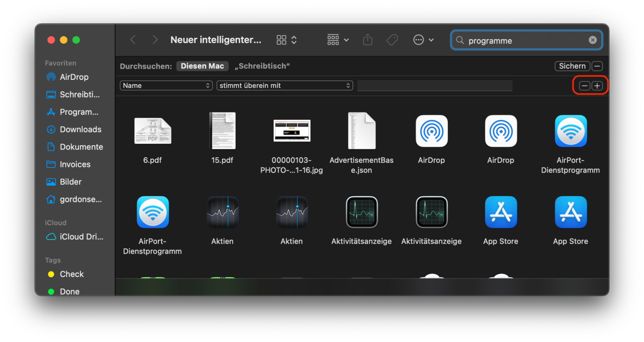The image size is (644, 342).
Task: Click the Tags icon in the toolbar
Action: 392,40
